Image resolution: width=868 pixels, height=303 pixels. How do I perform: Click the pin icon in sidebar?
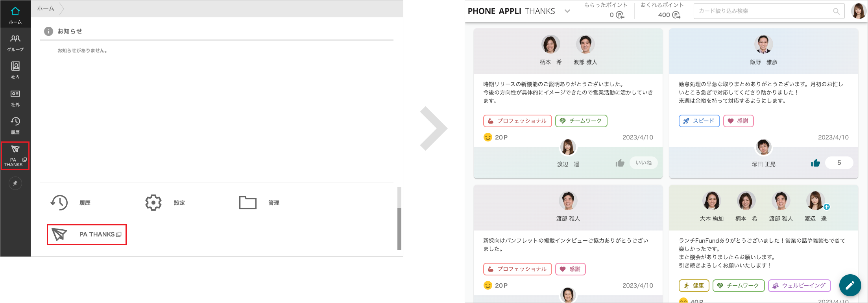[x=15, y=183]
